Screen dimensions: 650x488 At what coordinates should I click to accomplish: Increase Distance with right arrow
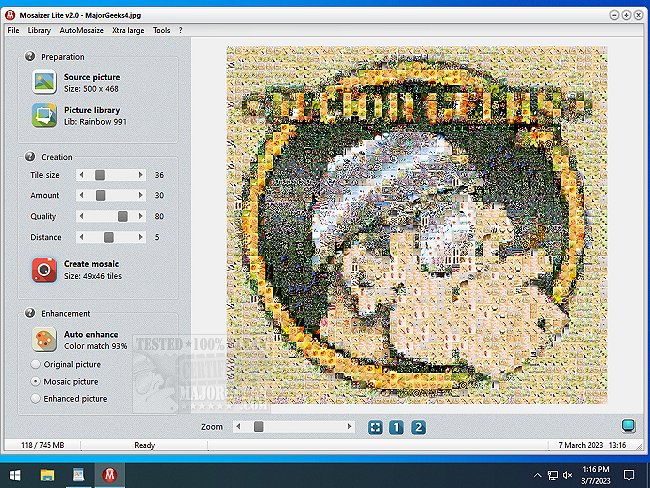click(141, 237)
